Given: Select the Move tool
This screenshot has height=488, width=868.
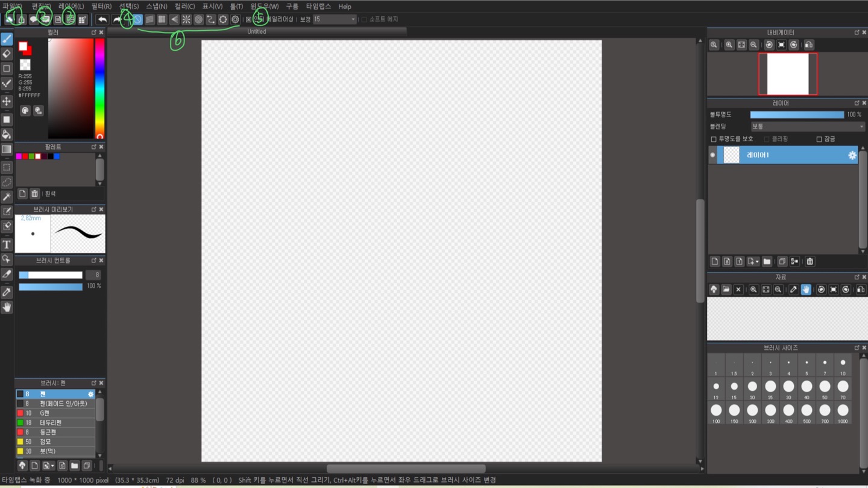Looking at the screenshot, I should tap(7, 101).
